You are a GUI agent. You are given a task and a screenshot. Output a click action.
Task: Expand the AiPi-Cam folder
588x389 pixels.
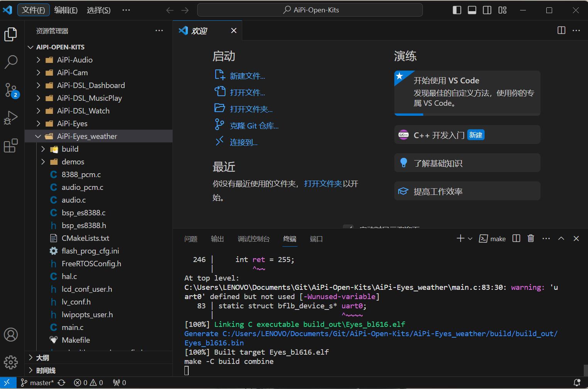99,73
